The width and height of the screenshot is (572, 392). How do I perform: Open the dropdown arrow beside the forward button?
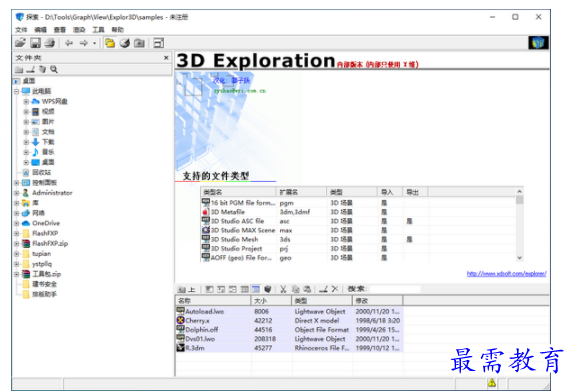pos(94,43)
